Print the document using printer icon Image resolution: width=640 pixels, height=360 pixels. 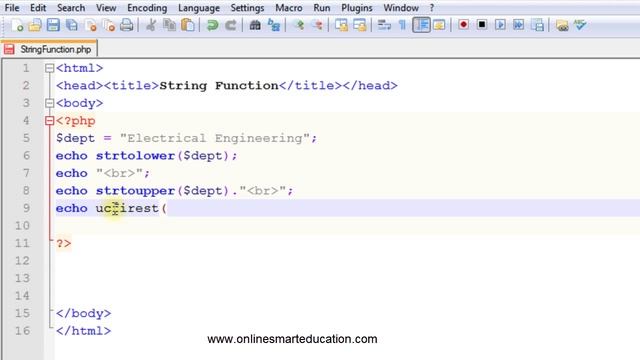127,25
